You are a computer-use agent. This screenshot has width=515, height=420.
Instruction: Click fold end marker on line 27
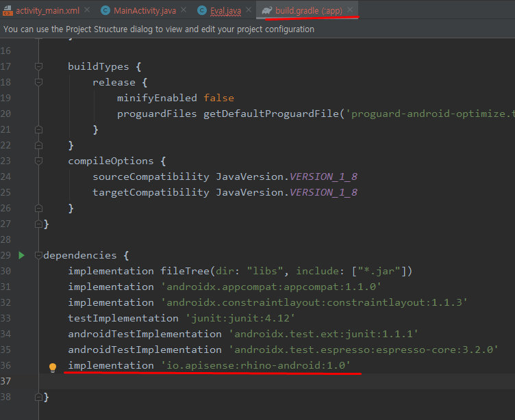38,224
